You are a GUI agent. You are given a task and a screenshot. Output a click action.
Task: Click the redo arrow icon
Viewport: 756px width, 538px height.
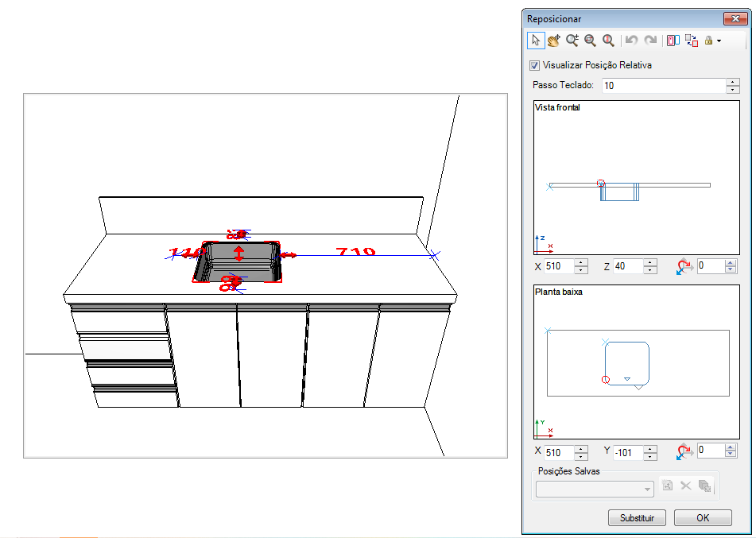click(x=650, y=41)
